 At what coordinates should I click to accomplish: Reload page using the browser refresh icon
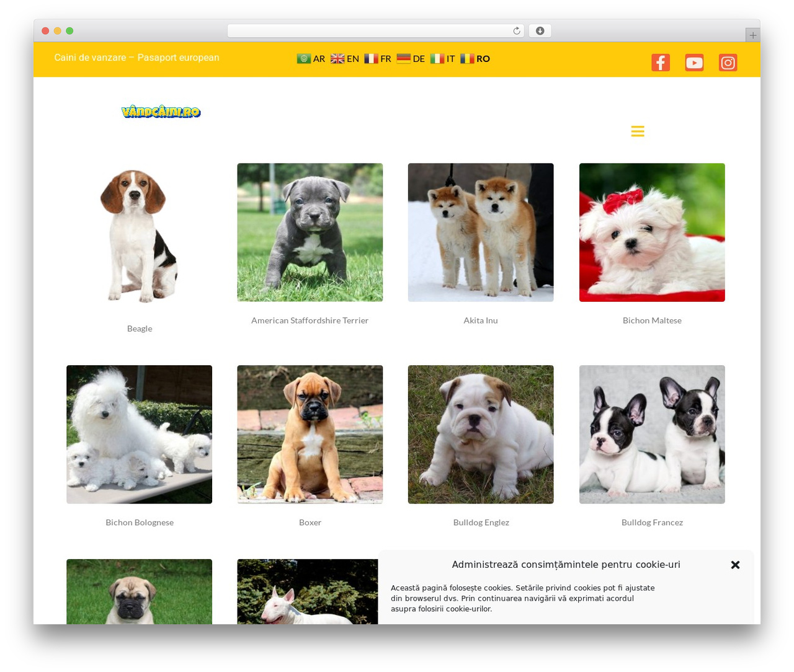516,31
